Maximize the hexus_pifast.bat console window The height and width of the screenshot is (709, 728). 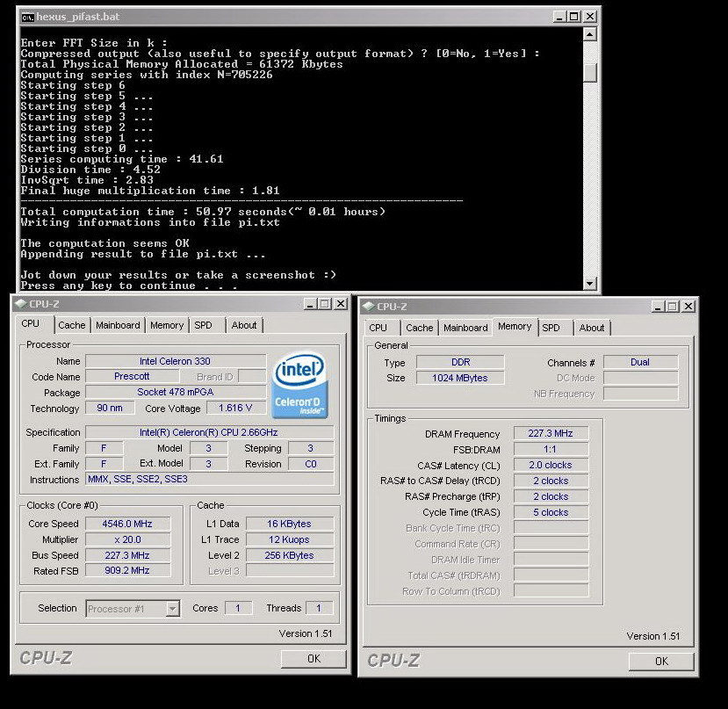(x=574, y=18)
